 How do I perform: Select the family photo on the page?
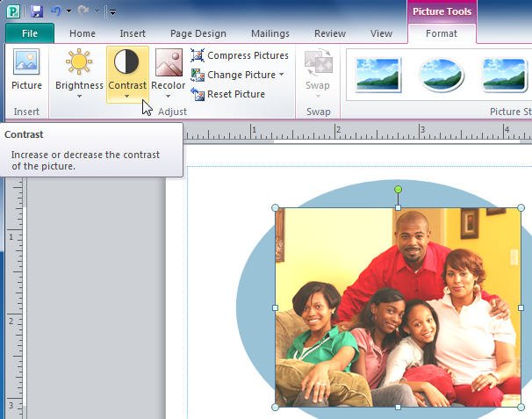coord(398,307)
